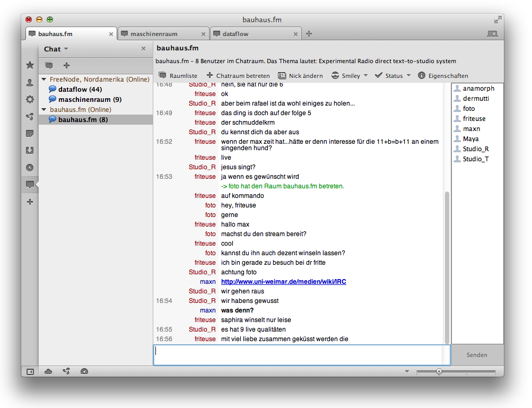This screenshot has height=408, width=532.
Task: Switch to the bauhaus.fm tab
Action: pos(72,34)
